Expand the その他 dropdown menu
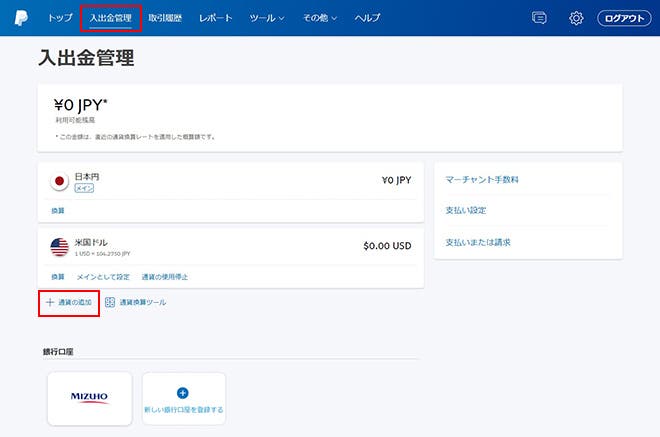 [320, 18]
